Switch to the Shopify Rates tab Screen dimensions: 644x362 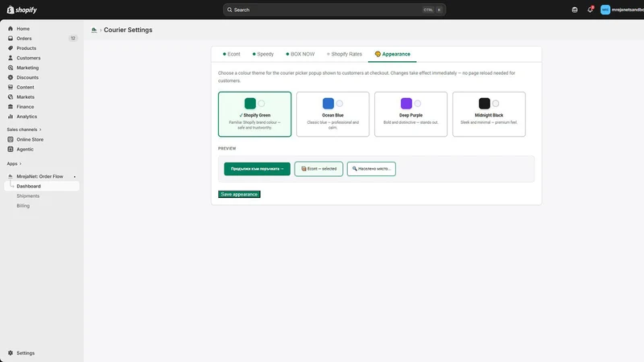click(x=345, y=54)
